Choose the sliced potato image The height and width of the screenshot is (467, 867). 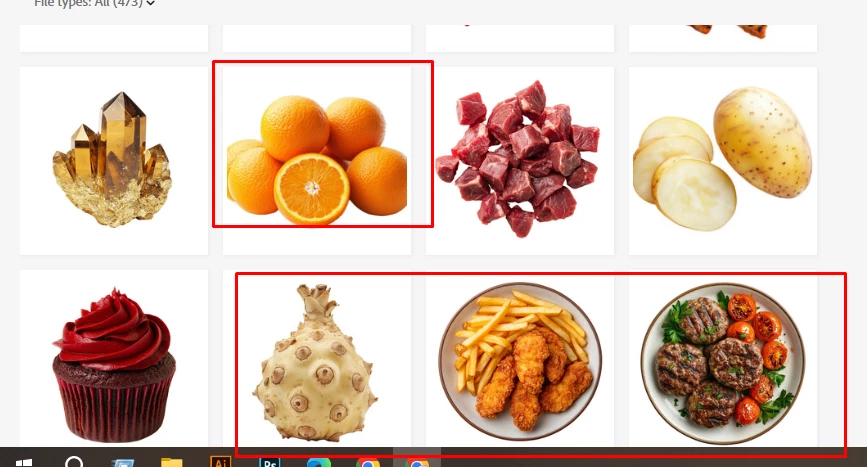coord(723,161)
